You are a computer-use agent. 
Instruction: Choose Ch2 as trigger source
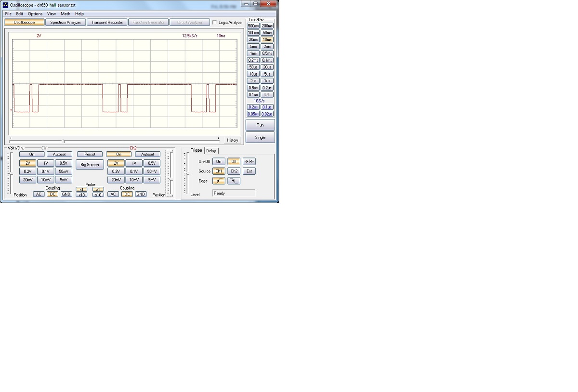click(234, 171)
